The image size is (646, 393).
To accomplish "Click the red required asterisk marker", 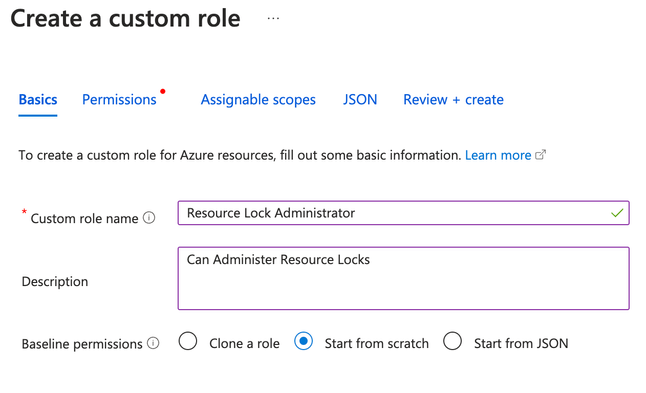I will click(24, 211).
